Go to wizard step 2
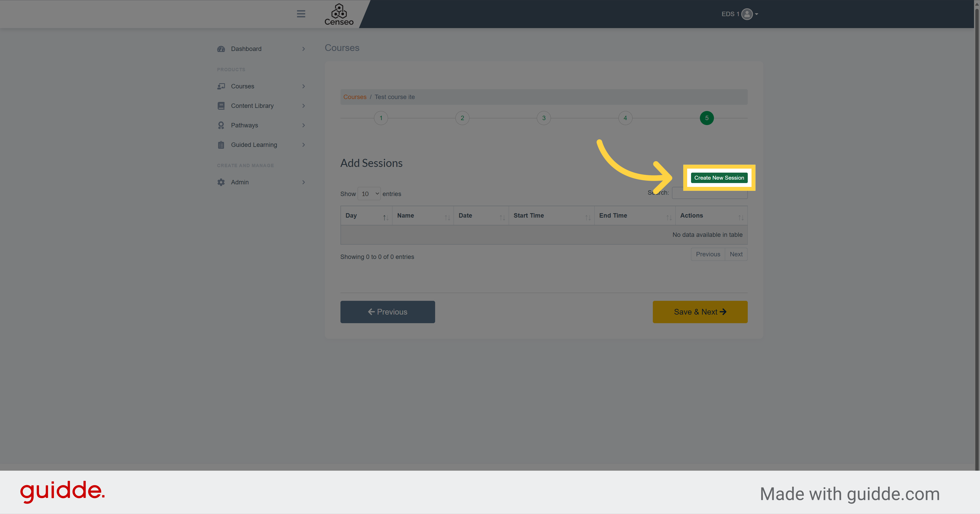The width and height of the screenshot is (980, 514). tap(462, 118)
